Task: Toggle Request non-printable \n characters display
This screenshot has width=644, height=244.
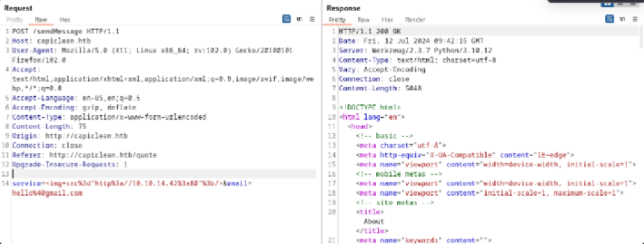Action: click(299, 19)
